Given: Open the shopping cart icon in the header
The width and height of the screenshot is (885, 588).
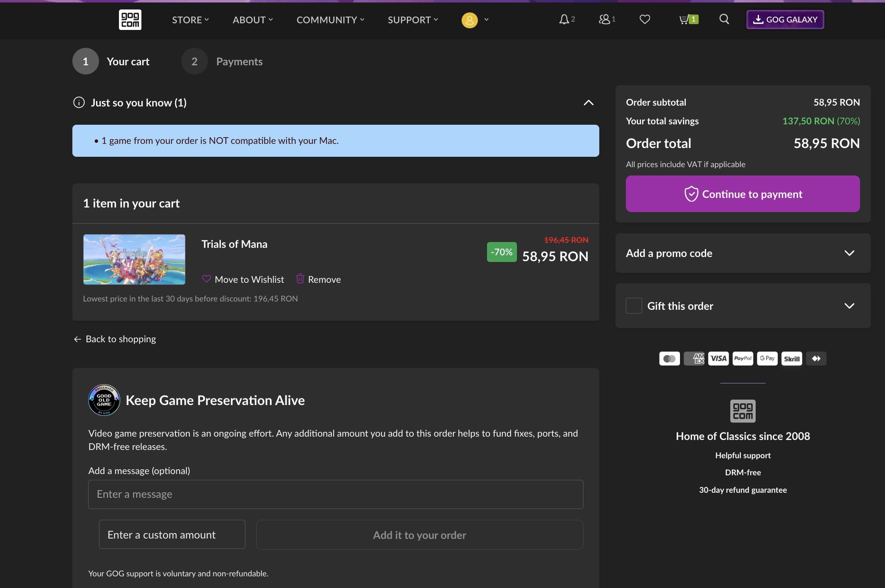Looking at the screenshot, I should click(x=688, y=20).
